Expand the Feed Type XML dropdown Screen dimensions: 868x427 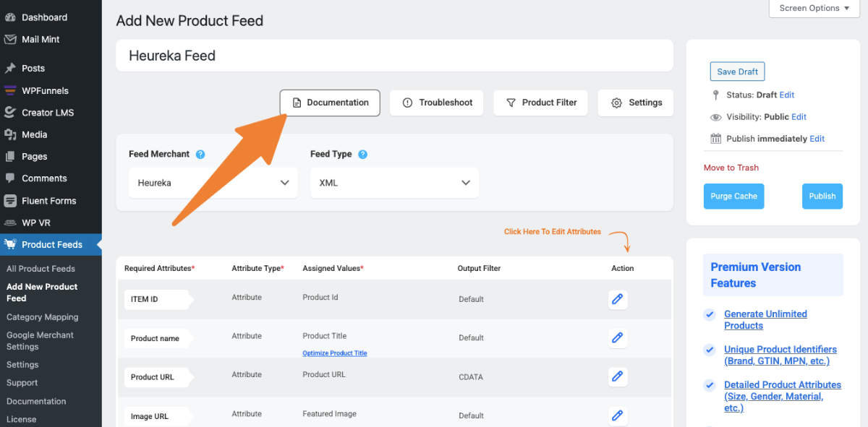pyautogui.click(x=394, y=183)
